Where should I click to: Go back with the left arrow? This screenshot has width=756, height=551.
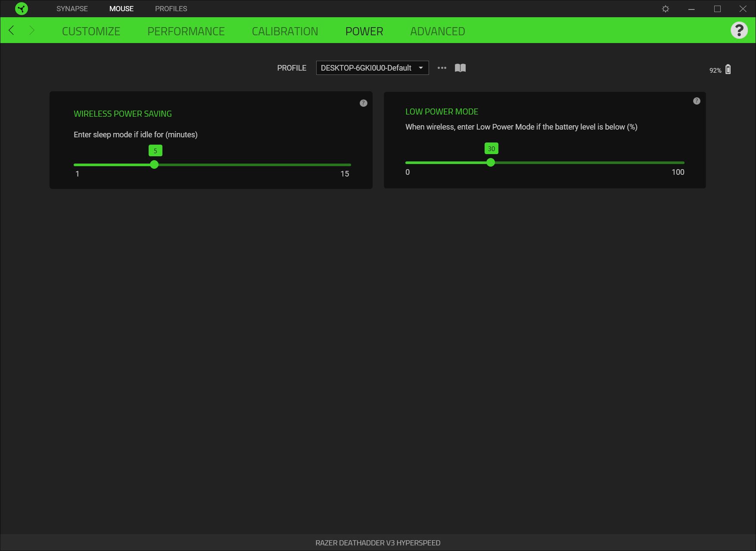[12, 30]
